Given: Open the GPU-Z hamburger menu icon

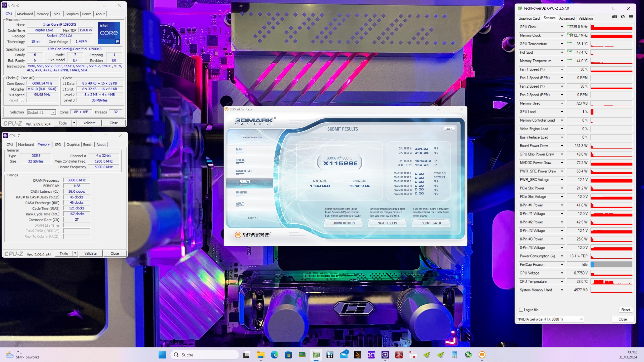Looking at the screenshot, I should pos(631,17).
